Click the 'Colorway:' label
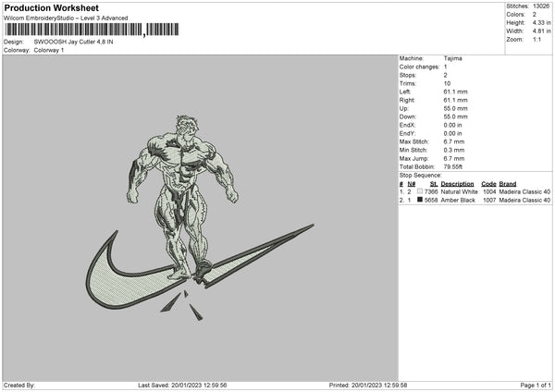The height and width of the screenshot is (392, 555). 17,50
